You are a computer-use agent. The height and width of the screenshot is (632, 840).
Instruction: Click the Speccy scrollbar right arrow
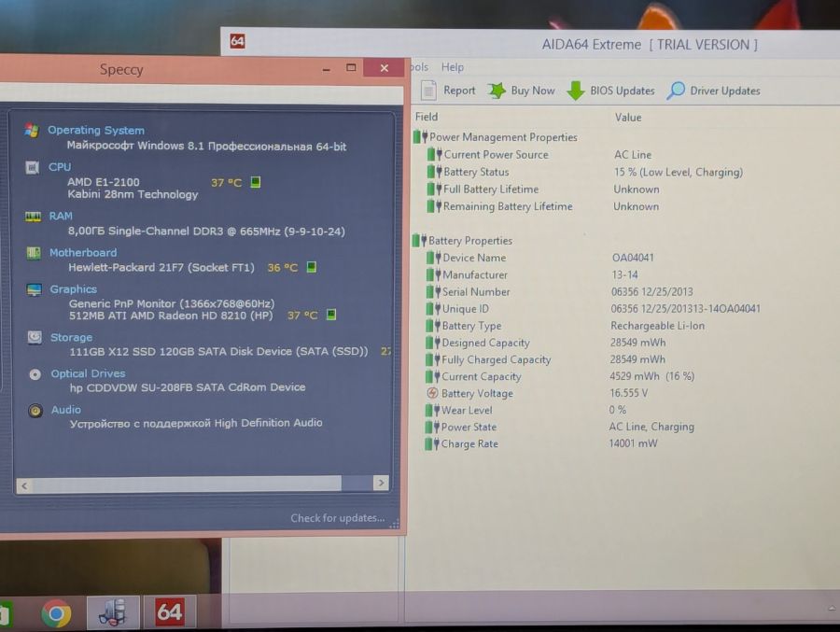click(x=381, y=483)
